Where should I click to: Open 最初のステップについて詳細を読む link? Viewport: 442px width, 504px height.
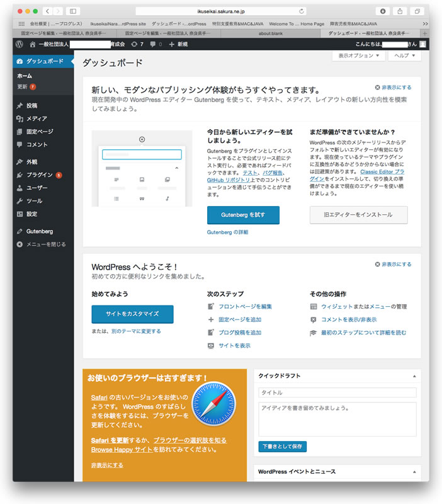coord(364,333)
